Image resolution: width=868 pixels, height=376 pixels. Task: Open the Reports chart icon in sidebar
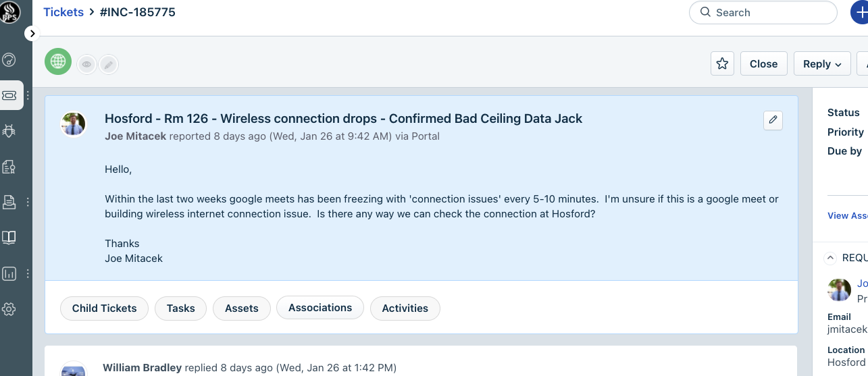point(9,273)
